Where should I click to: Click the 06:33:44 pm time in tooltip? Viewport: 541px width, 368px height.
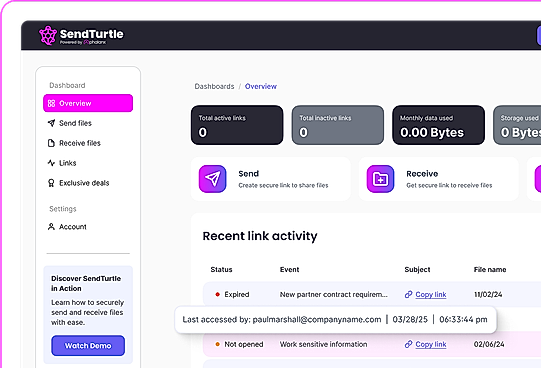pos(463,320)
